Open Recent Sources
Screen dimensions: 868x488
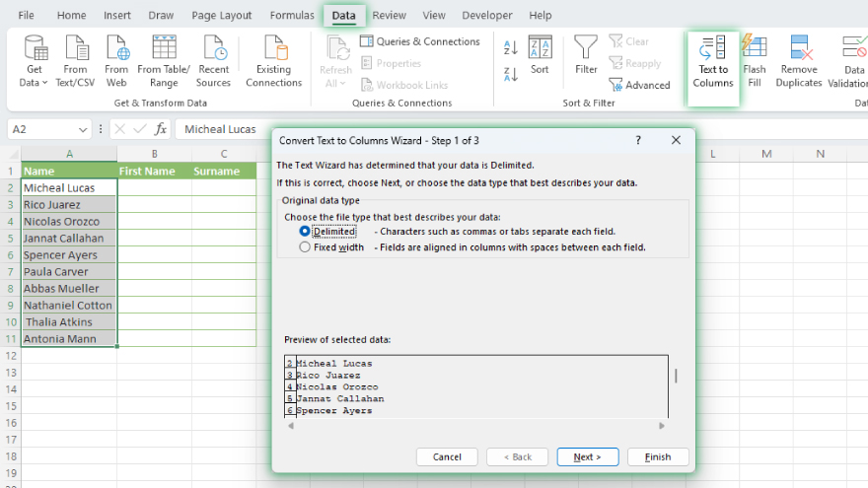click(213, 61)
